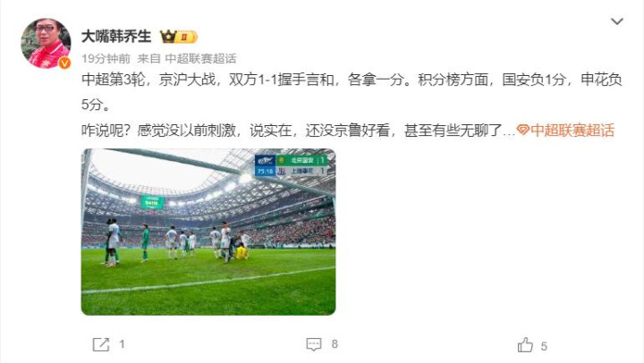Click the scoreboard overlay in the photo
This screenshot has width=644, height=363.
(x=292, y=165)
